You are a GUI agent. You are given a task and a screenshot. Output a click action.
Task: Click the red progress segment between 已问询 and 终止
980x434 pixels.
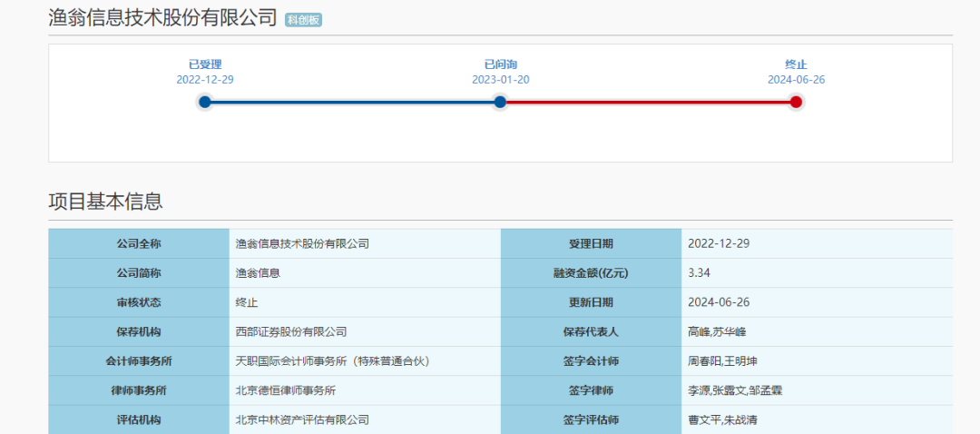coord(648,102)
